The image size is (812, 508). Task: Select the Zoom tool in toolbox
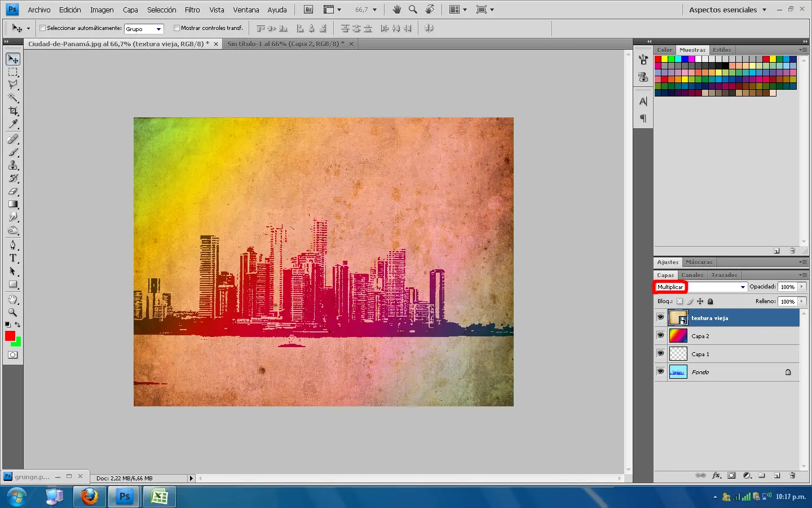click(13, 312)
